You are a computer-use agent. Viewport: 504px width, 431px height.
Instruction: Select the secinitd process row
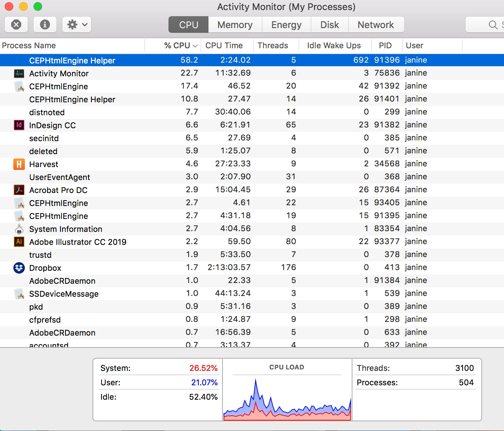point(252,138)
